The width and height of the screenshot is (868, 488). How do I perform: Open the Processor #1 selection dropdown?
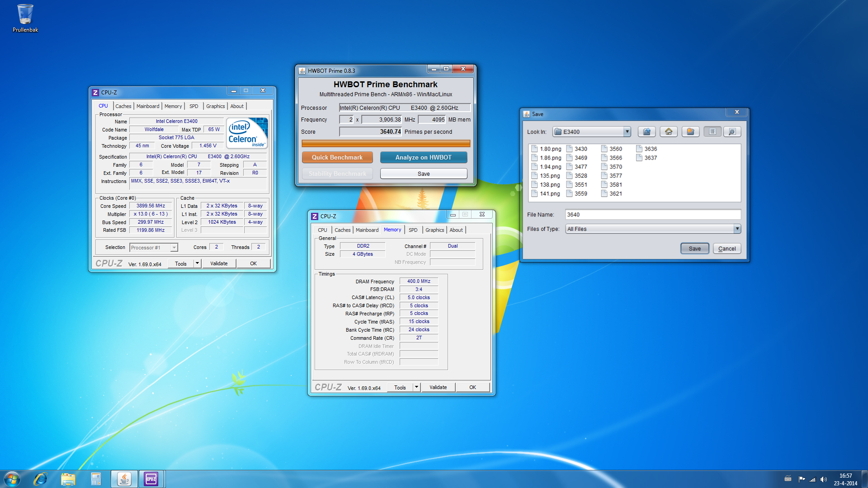pos(154,248)
